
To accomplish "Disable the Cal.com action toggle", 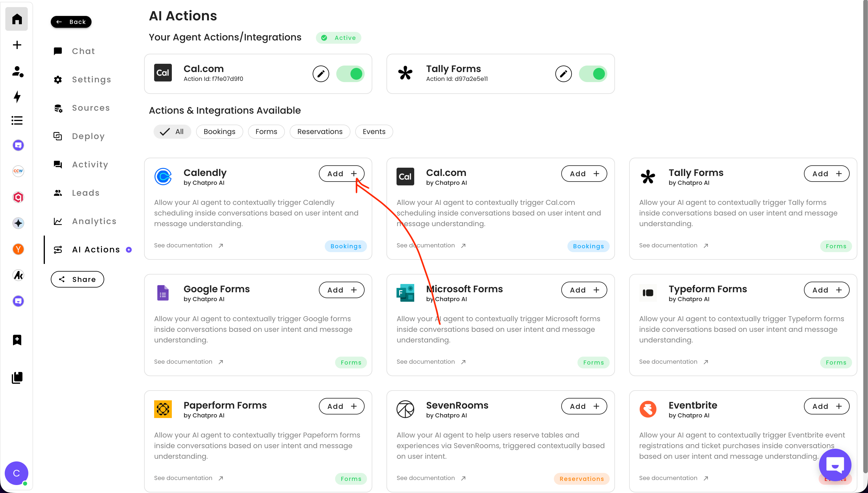I will pos(350,74).
